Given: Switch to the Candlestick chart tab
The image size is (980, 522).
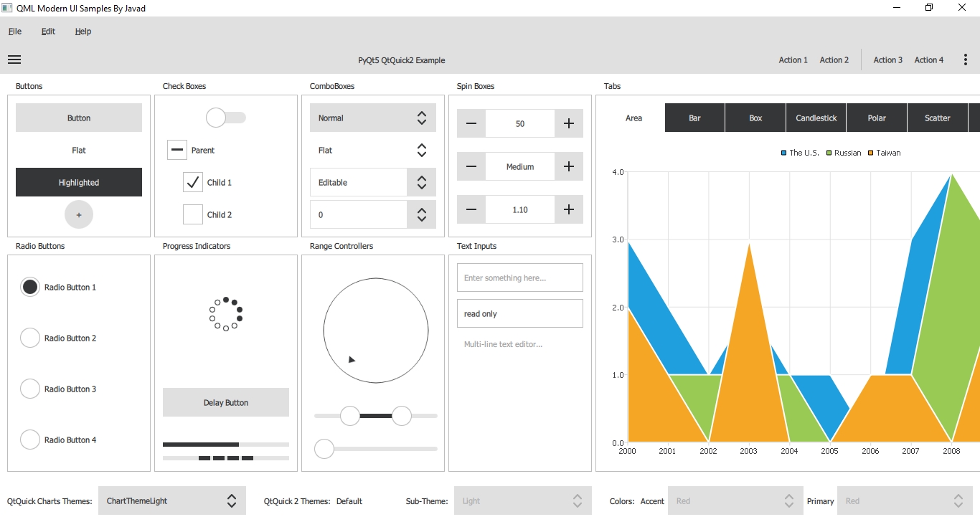Looking at the screenshot, I should [x=816, y=117].
